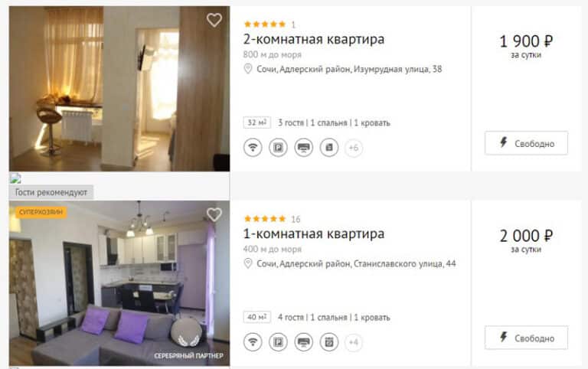Open the 2-комнатная квартира listing title
This screenshot has width=588, height=369.
pyautogui.click(x=314, y=39)
